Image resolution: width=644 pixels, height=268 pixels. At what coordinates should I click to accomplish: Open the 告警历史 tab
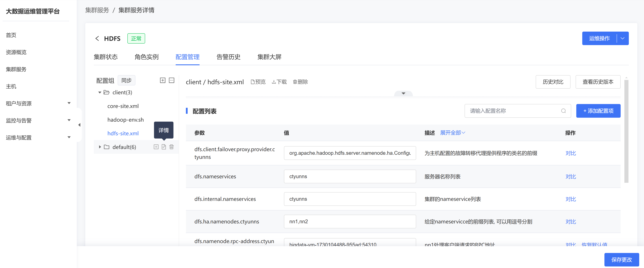[x=229, y=57]
